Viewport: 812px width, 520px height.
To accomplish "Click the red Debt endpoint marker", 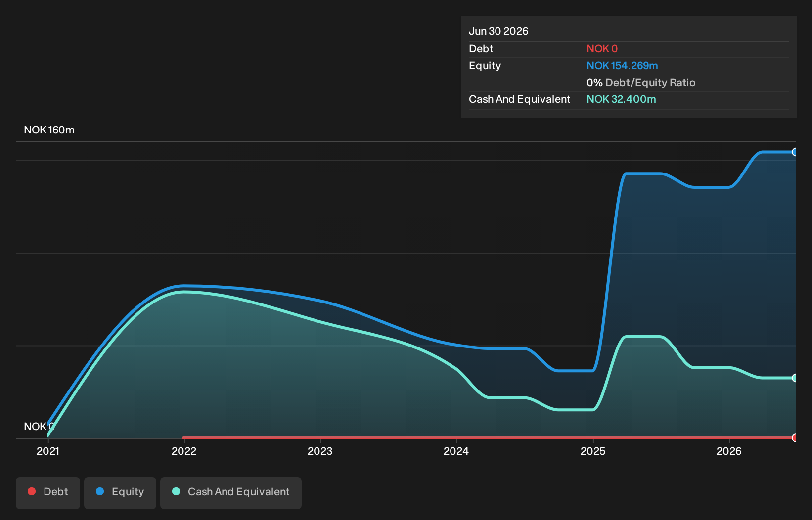I will [x=795, y=438].
